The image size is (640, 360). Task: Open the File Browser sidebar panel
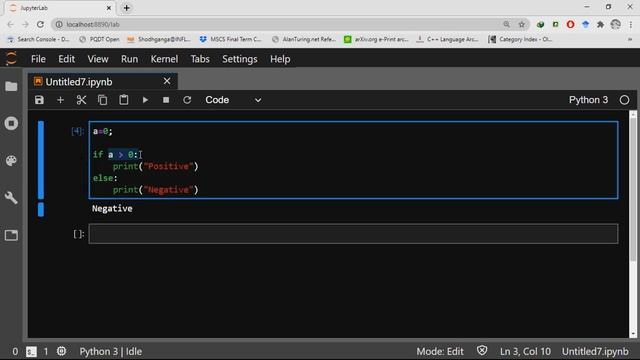pos(11,87)
